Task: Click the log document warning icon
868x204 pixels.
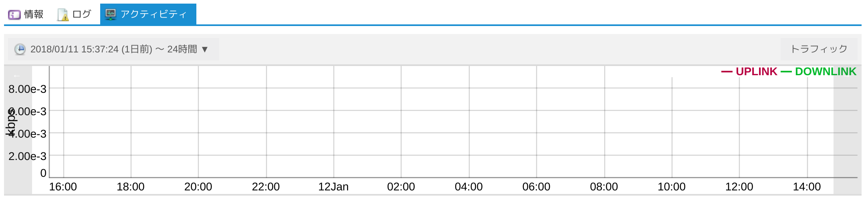Action: click(x=63, y=15)
